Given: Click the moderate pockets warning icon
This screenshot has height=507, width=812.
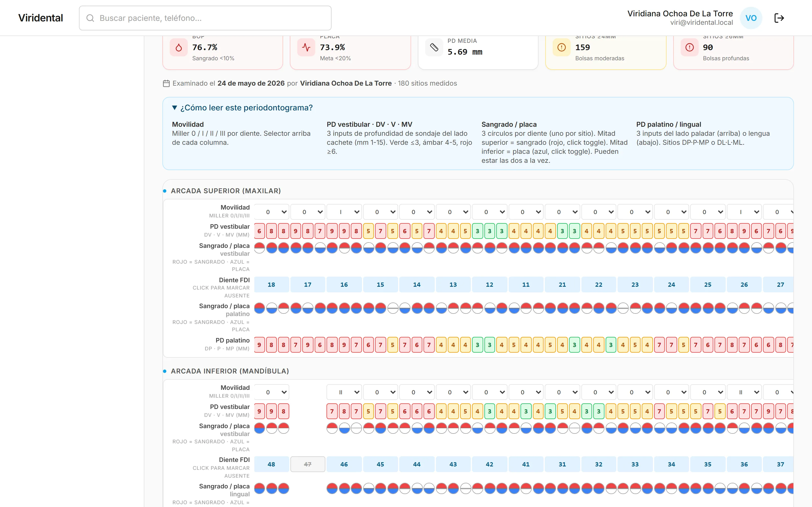Looking at the screenshot, I should (x=562, y=47).
